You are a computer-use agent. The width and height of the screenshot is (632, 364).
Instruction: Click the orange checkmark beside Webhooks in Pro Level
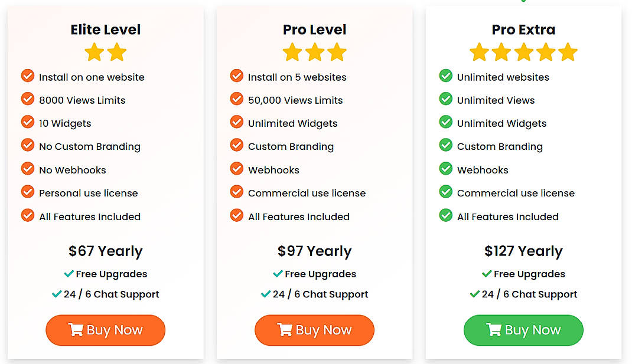[x=236, y=169]
